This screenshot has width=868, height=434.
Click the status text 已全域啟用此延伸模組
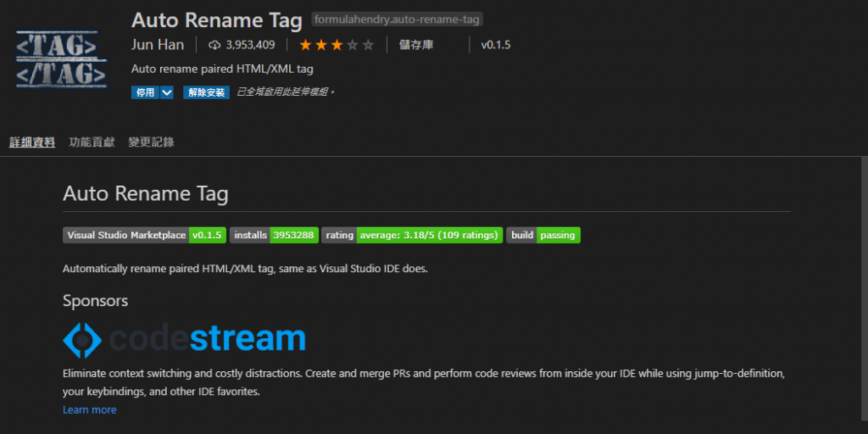(x=286, y=92)
